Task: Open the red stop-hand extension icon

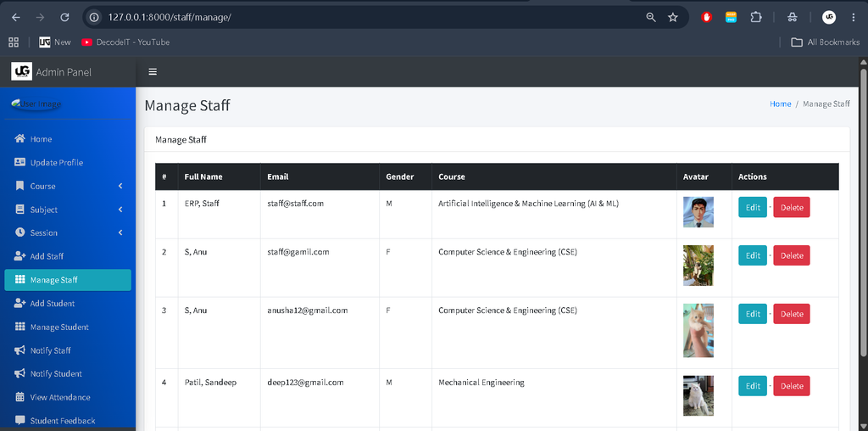Action: (x=706, y=17)
